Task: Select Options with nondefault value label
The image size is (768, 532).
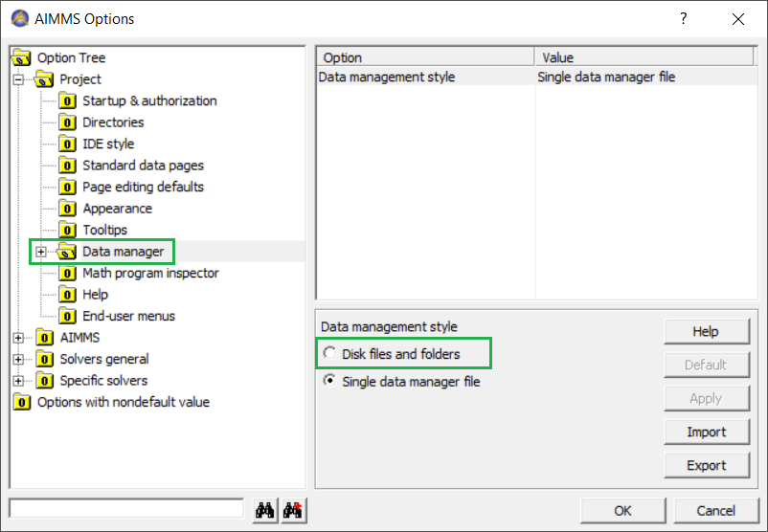Action: [x=124, y=402]
